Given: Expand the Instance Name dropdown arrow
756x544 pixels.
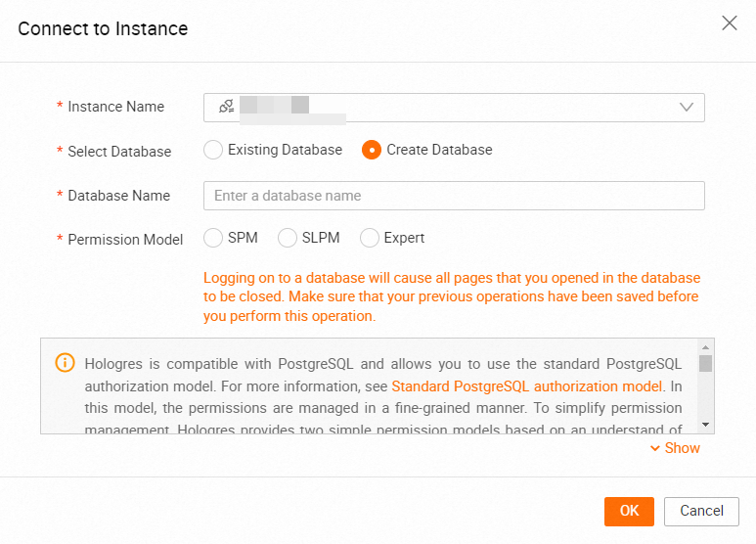Looking at the screenshot, I should click(x=686, y=107).
